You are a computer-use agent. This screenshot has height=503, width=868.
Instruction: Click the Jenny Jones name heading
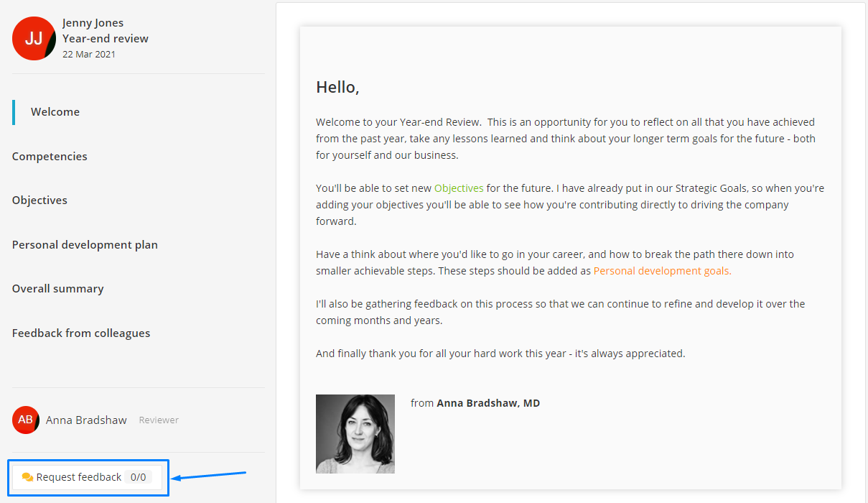[93, 23]
